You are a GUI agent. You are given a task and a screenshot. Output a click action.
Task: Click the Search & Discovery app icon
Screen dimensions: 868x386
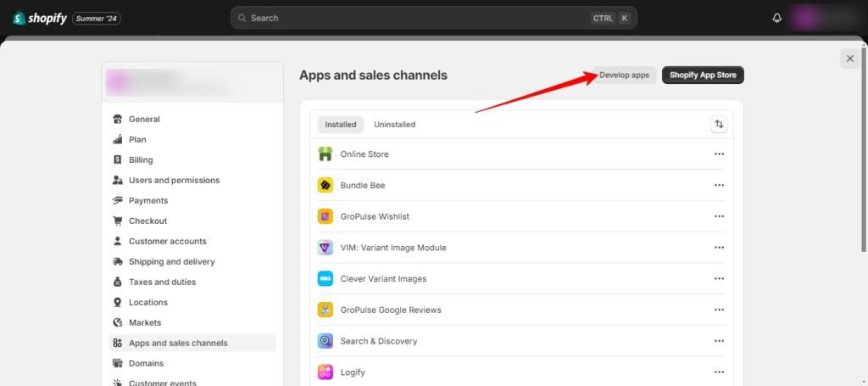click(x=325, y=341)
